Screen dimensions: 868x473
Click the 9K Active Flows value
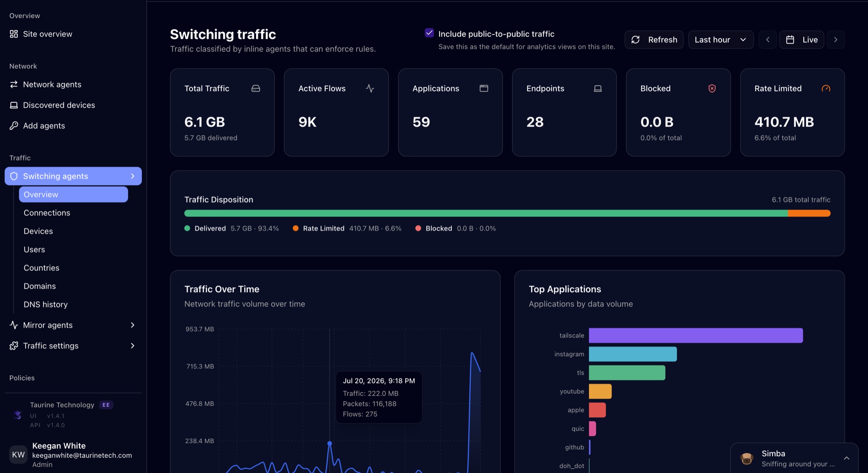pos(307,122)
